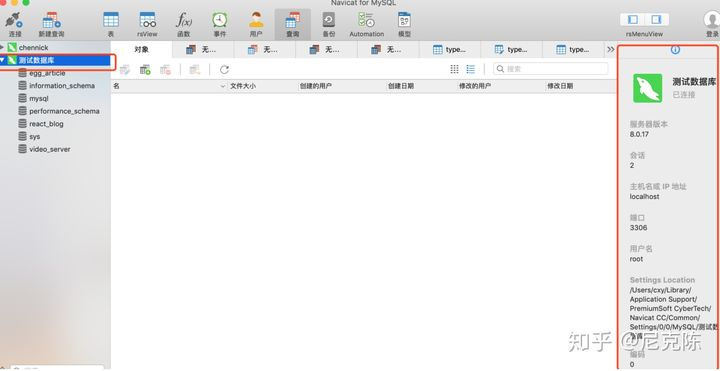Click the open-object icon in object toolbar
Image resolution: width=720 pixels, height=371 pixels.
tap(125, 70)
